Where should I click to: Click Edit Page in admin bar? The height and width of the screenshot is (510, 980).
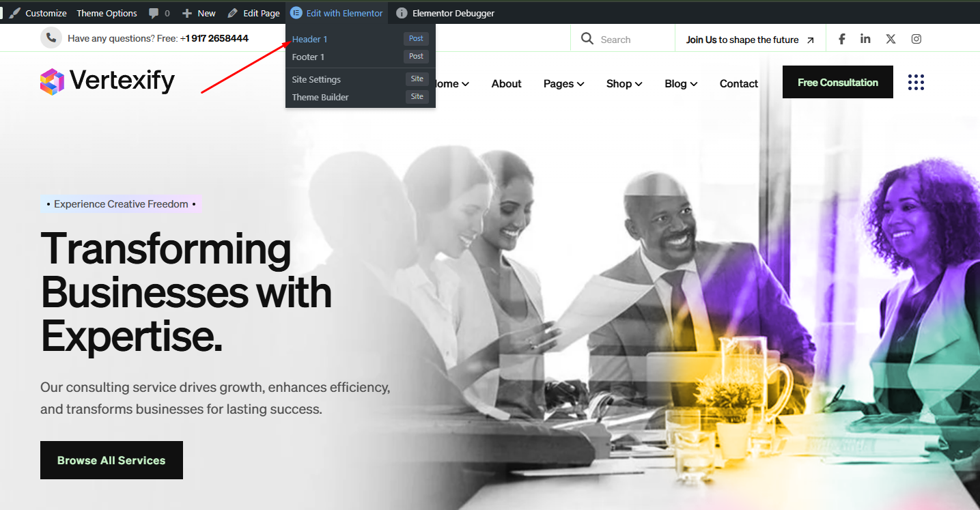click(x=253, y=13)
